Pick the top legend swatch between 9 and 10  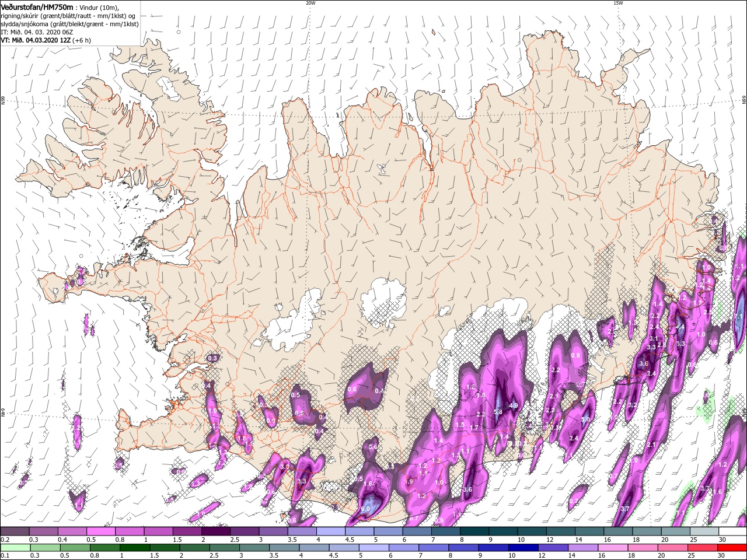503,531
